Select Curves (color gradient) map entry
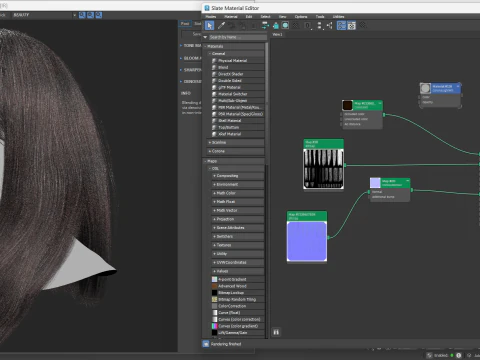Screen dimensions: 480x360 pos(238,326)
